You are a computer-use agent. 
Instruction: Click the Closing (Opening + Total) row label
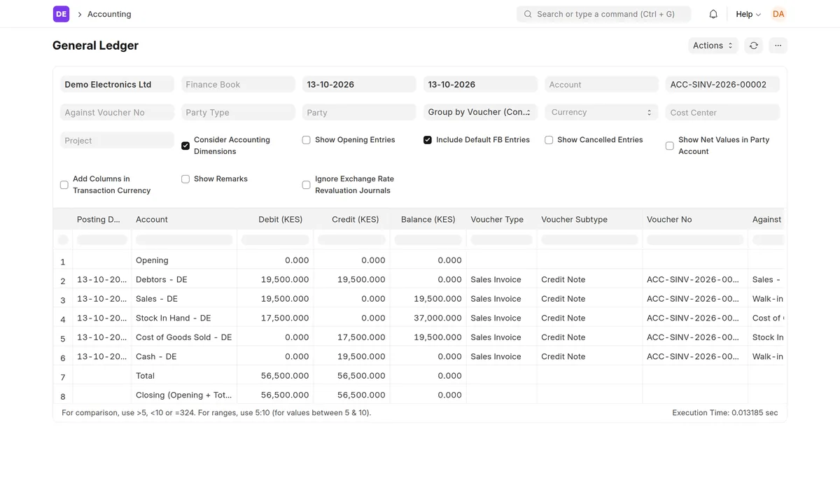point(184,395)
